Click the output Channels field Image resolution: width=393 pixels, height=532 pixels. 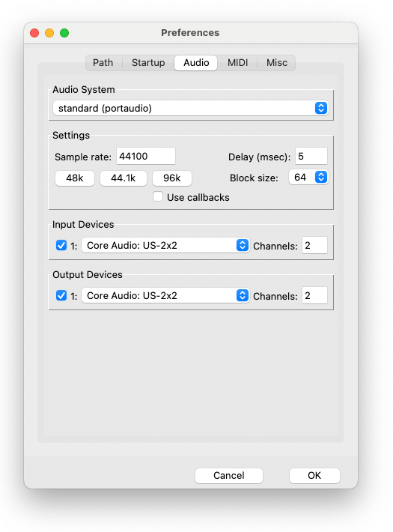(314, 295)
